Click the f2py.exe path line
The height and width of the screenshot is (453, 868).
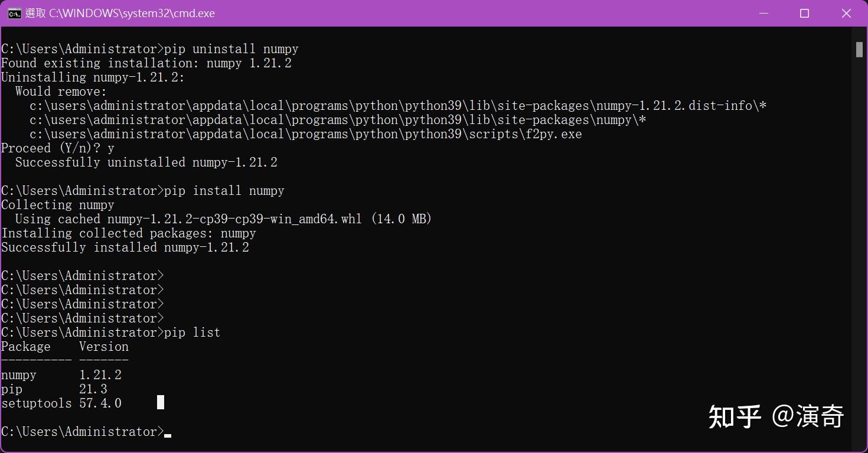point(305,134)
